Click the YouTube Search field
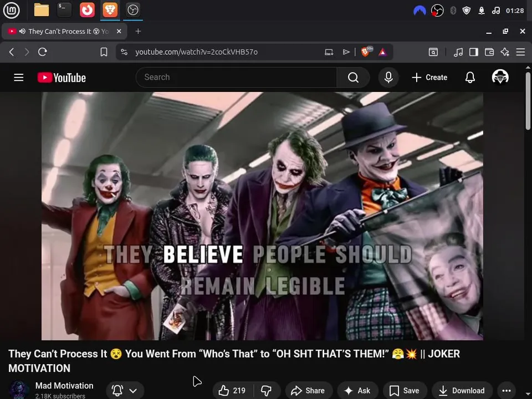 (236, 78)
